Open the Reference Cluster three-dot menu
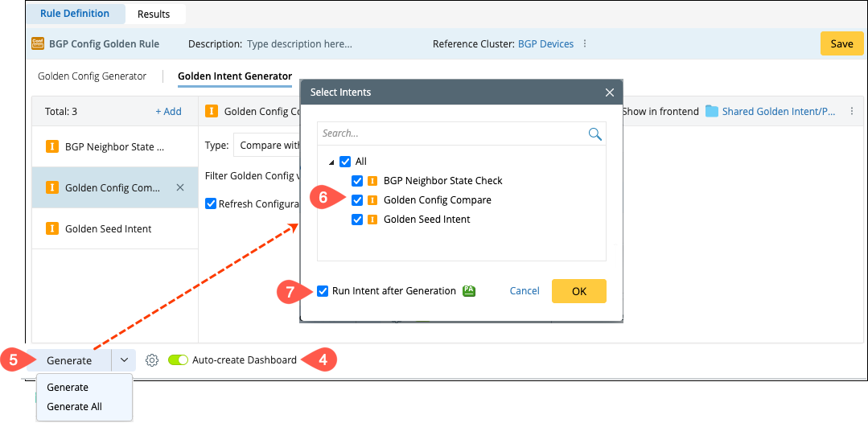This screenshot has width=868, height=423. (x=585, y=44)
